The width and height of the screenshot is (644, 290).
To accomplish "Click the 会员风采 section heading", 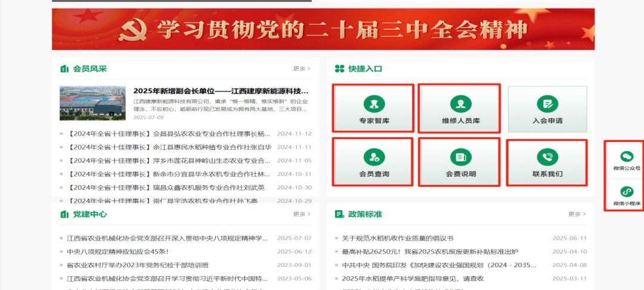I will tap(89, 69).
